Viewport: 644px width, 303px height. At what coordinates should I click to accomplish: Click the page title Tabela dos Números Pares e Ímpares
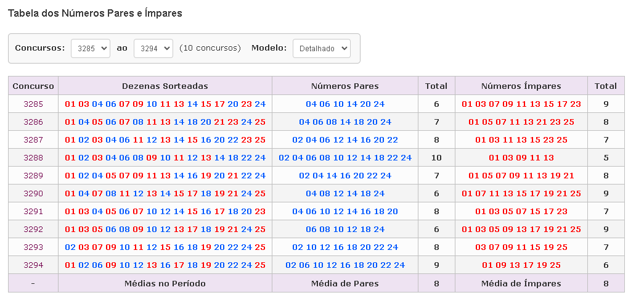(95, 13)
